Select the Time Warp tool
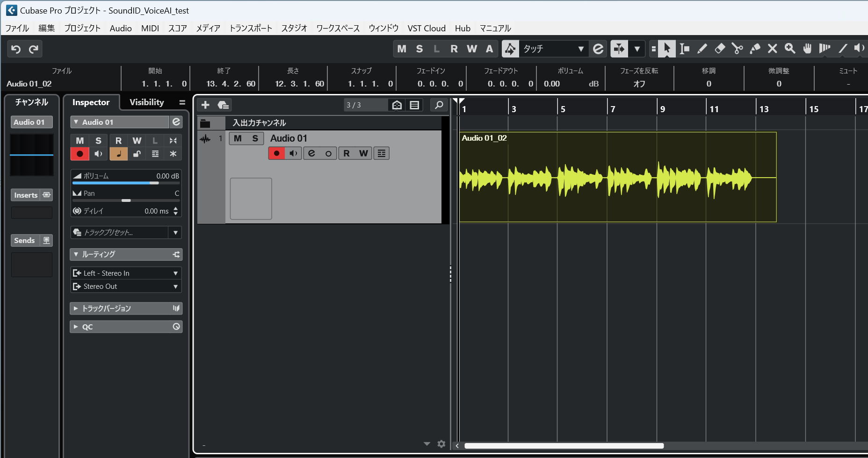The image size is (868, 458). pos(825,49)
